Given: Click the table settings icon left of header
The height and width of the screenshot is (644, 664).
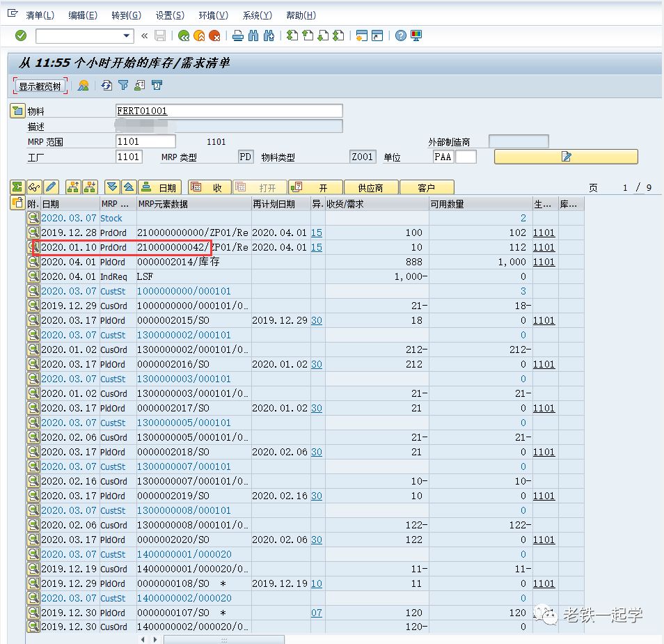Looking at the screenshot, I should click(x=17, y=203).
